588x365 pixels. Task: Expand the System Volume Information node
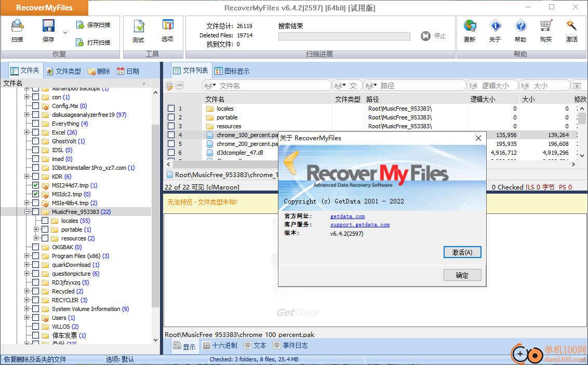click(x=26, y=309)
